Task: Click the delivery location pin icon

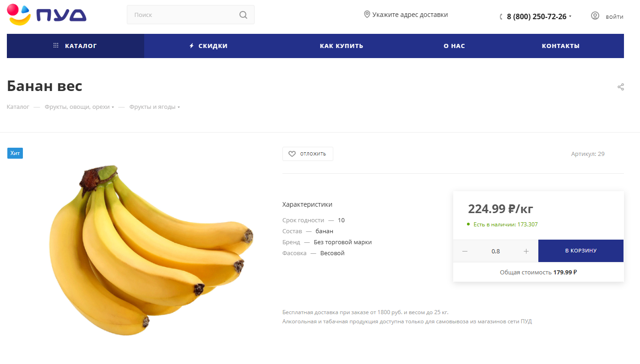Action: pyautogui.click(x=367, y=15)
